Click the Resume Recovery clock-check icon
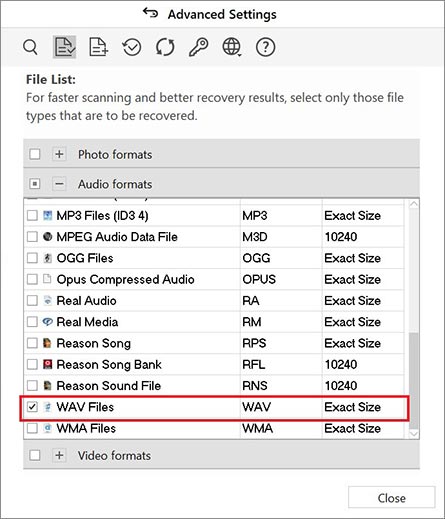Image resolution: width=445 pixels, height=519 pixels. tap(132, 47)
